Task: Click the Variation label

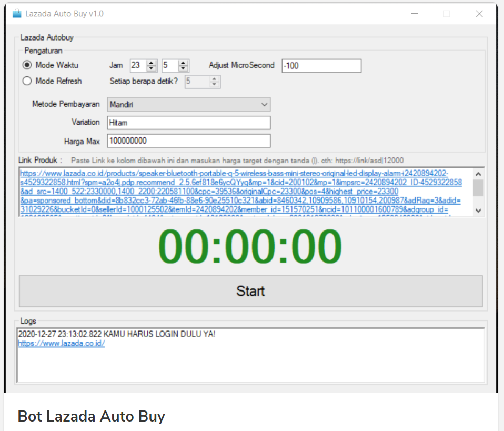Action: click(86, 122)
